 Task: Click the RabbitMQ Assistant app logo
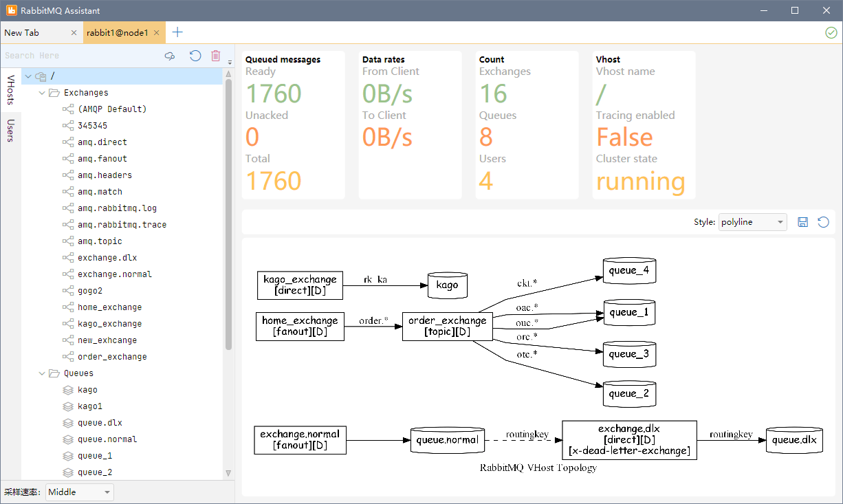(12, 10)
